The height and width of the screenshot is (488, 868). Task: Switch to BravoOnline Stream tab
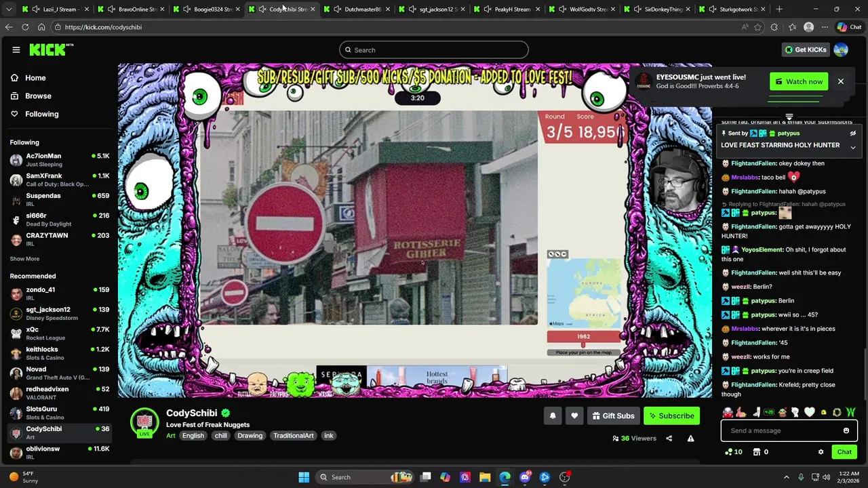130,9
